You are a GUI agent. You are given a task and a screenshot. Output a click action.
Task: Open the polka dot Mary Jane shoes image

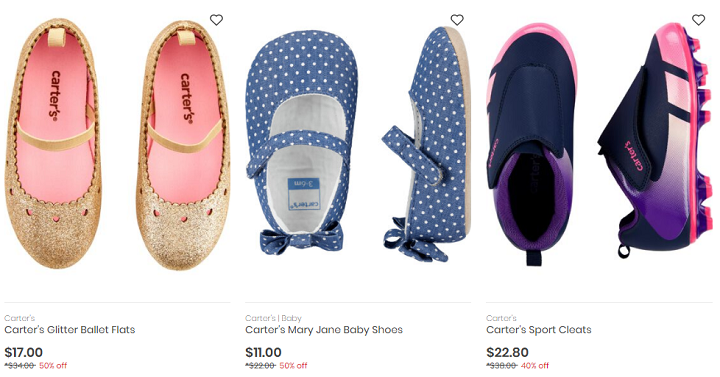pyautogui.click(x=358, y=144)
